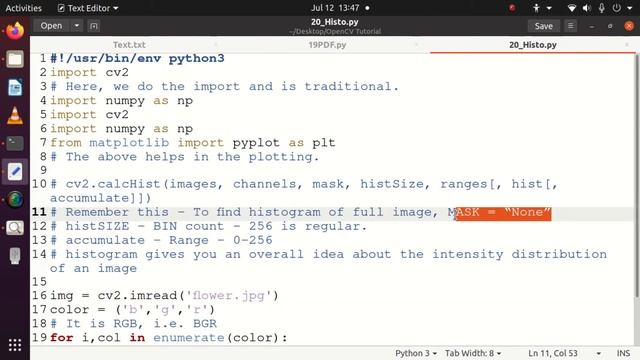Click line 17 color tuple text
Image resolution: width=640 pixels, height=360 pixels.
[x=132, y=309]
